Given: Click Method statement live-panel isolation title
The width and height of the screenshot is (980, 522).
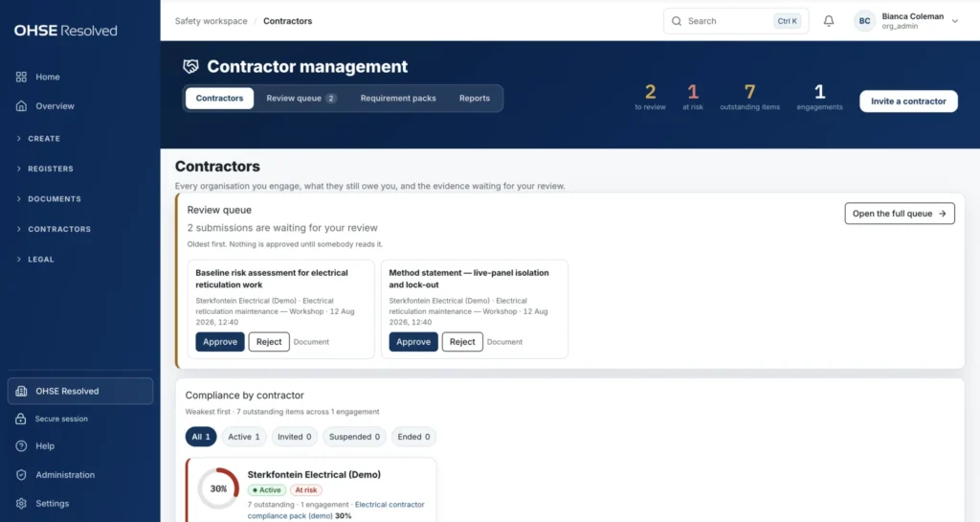Looking at the screenshot, I should tap(469, 278).
